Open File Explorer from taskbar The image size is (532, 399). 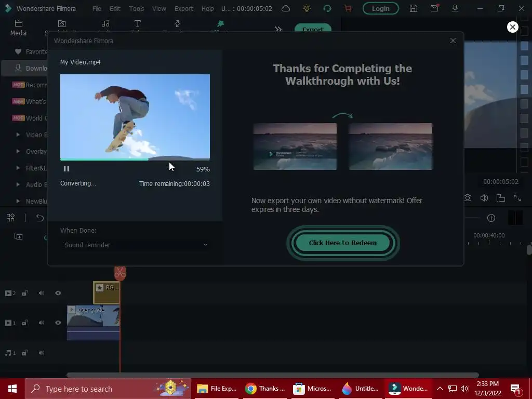pos(217,389)
